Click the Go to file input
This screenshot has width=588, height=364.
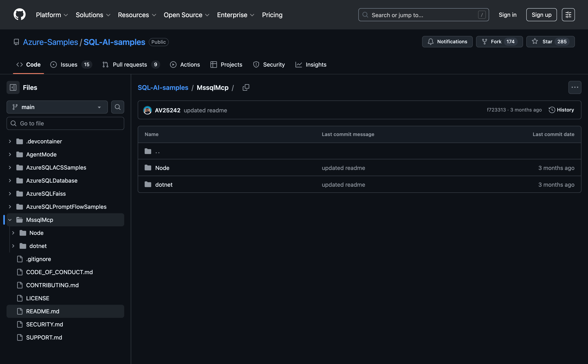pyautogui.click(x=65, y=123)
